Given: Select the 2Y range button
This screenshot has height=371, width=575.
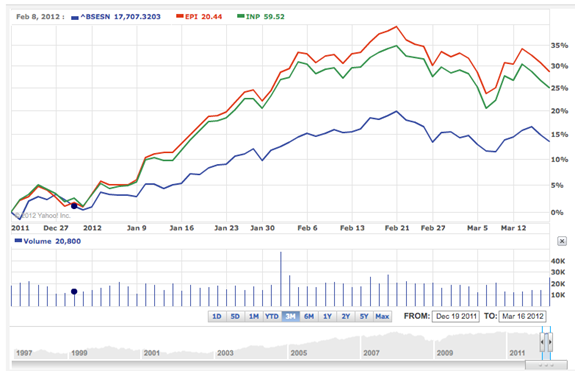Looking at the screenshot, I should point(345,316).
